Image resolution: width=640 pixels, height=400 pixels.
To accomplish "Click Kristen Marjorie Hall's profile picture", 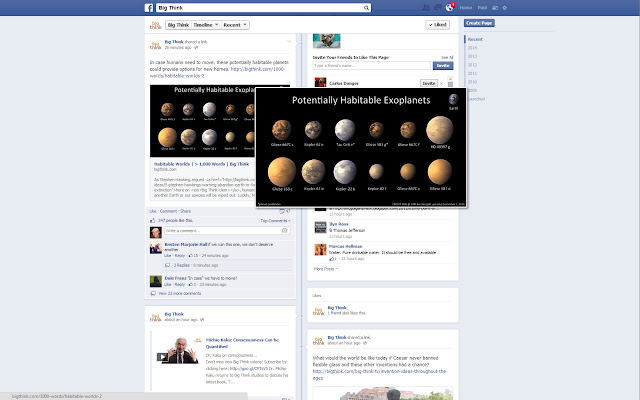I will [x=156, y=248].
